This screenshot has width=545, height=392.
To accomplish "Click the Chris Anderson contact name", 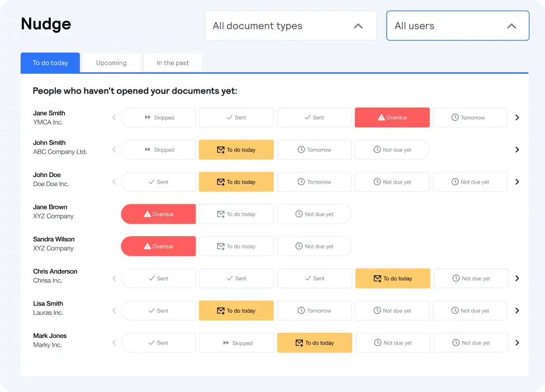I will click(55, 271).
